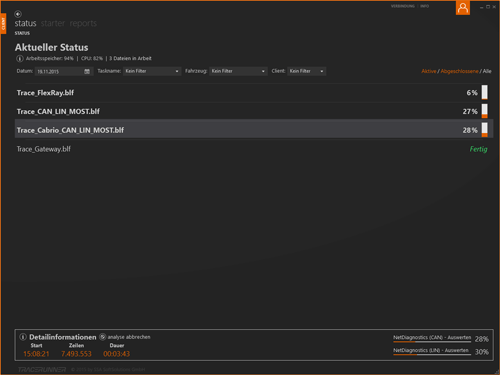Select the Trace_FlexRay.blf row
Viewport: 500px width, 375px height.
click(254, 93)
